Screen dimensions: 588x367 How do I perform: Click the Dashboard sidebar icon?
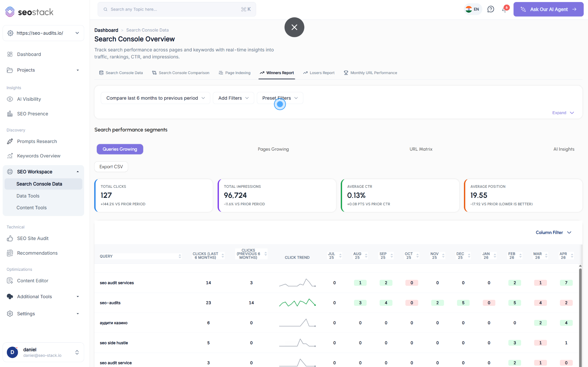click(x=10, y=54)
